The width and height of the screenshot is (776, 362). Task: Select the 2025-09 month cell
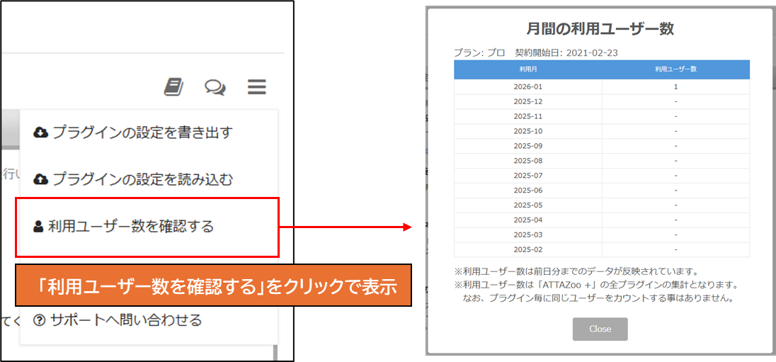pyautogui.click(x=528, y=146)
